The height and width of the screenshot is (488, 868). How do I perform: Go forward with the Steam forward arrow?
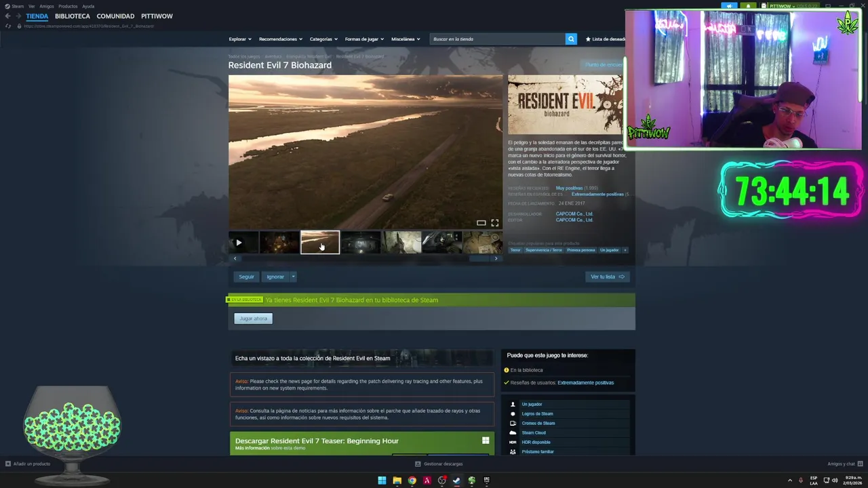coord(18,16)
